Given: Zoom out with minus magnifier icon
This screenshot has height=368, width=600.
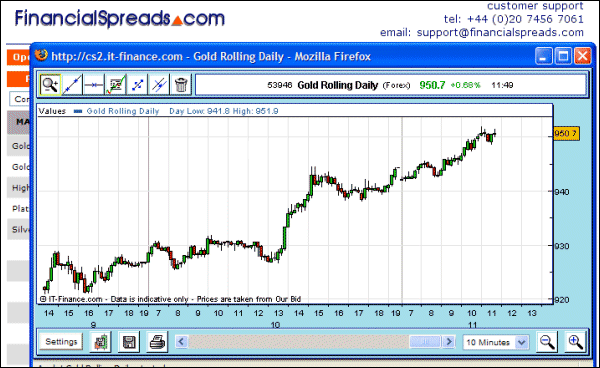Looking at the screenshot, I should pyautogui.click(x=547, y=342).
